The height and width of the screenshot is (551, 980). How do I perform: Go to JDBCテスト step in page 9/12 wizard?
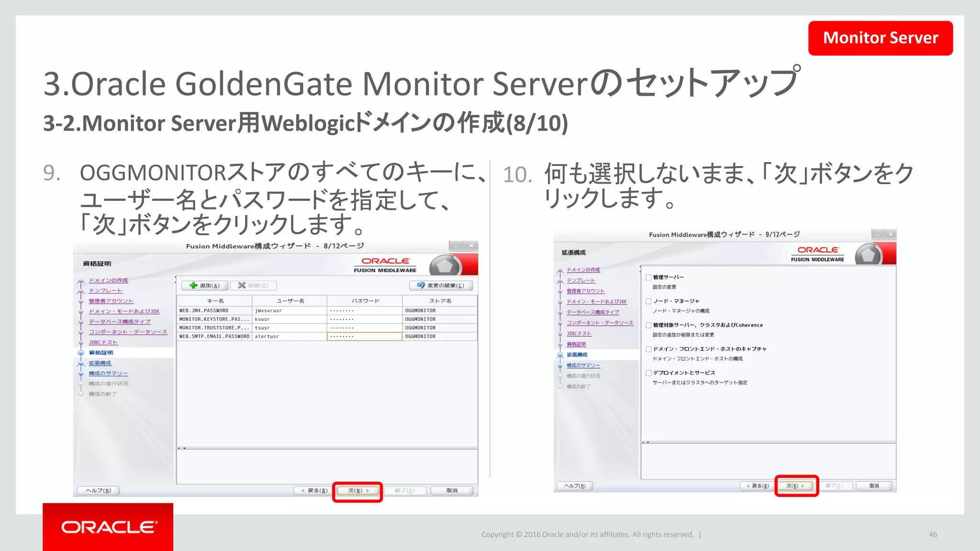coord(579,333)
